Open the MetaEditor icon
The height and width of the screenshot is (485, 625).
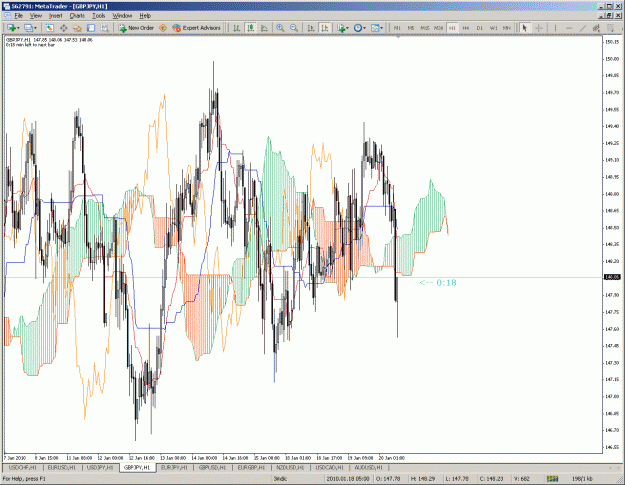pyautogui.click(x=163, y=28)
